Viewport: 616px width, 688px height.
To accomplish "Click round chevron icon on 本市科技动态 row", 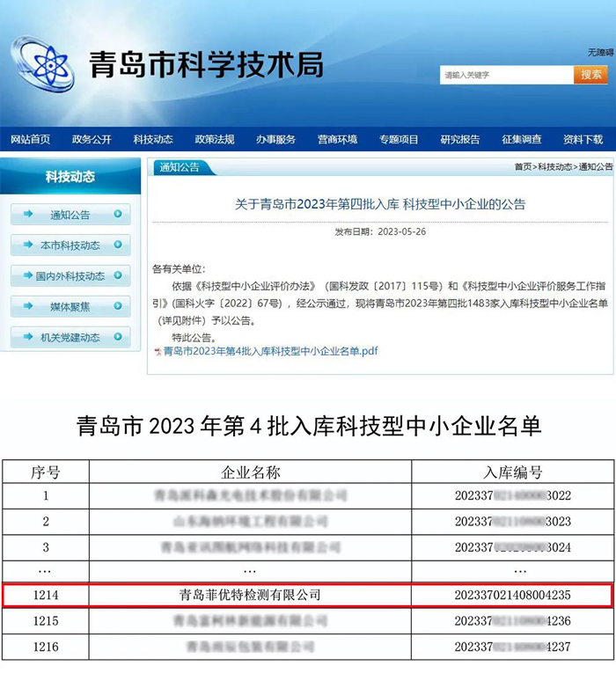I will tap(118, 245).
